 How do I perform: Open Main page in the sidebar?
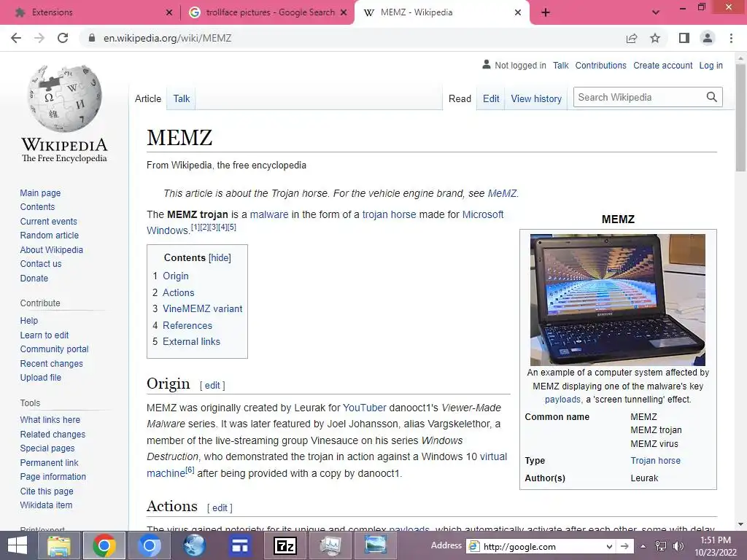pyautogui.click(x=40, y=192)
